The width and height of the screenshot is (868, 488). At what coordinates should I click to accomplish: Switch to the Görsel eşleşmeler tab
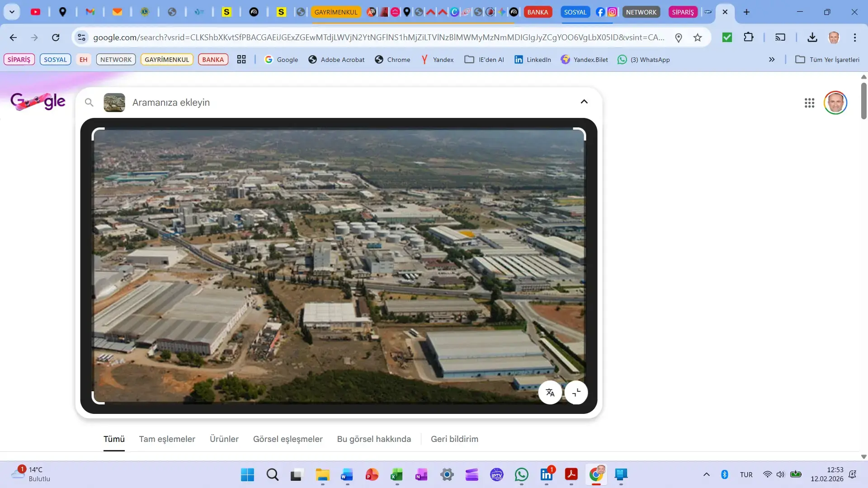coord(288,439)
